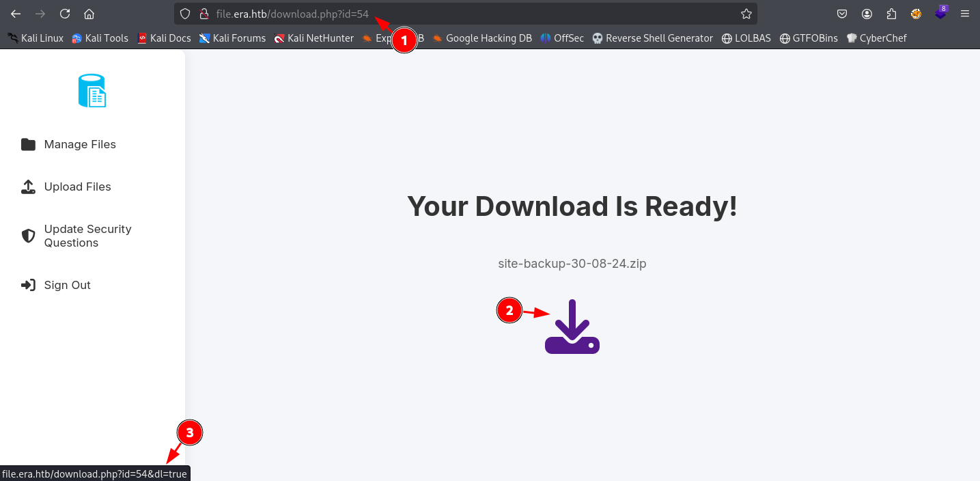The height and width of the screenshot is (481, 980).
Task: Click the blue database logo in sidebar
Action: coord(92,91)
